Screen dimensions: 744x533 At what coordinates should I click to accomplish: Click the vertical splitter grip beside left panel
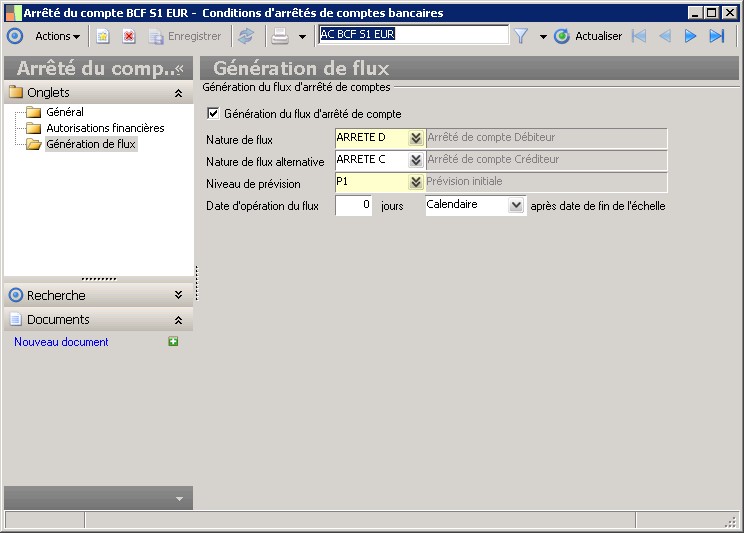[196, 283]
